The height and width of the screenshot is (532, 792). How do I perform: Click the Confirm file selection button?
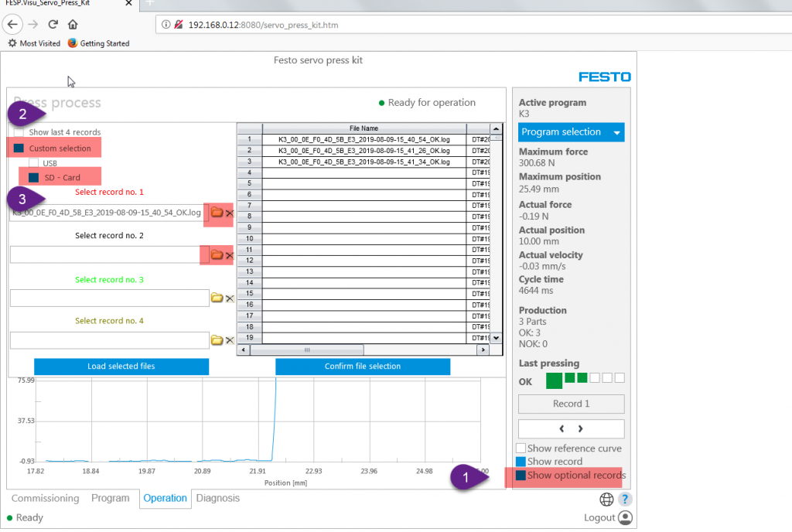coord(363,367)
